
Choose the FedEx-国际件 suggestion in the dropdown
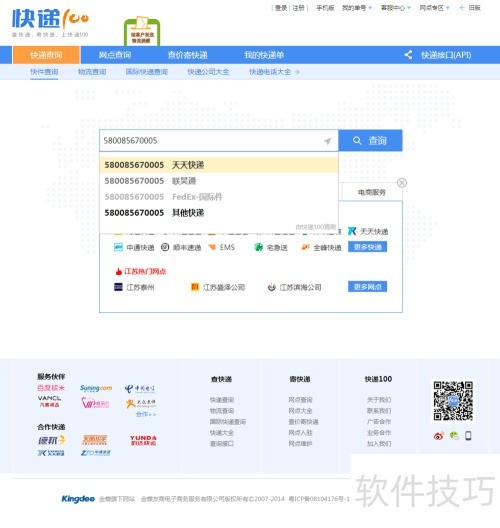pyautogui.click(x=219, y=197)
